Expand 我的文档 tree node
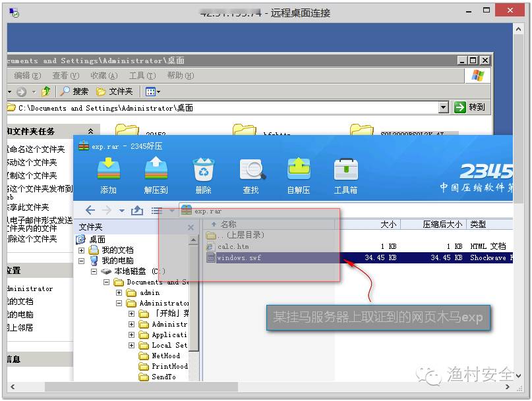Viewport: 532px width, 401px height. coord(82,250)
